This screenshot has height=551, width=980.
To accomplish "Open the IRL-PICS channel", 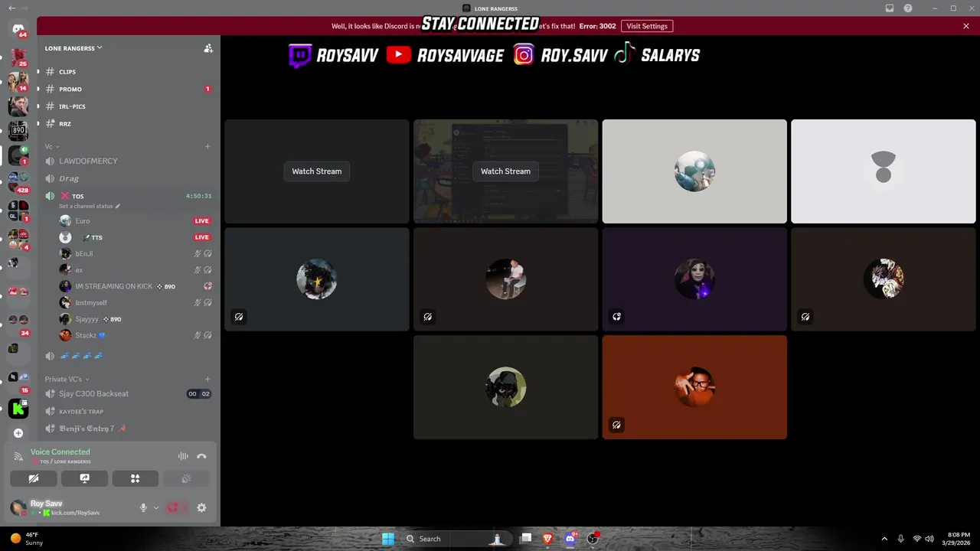I will [x=128, y=106].
